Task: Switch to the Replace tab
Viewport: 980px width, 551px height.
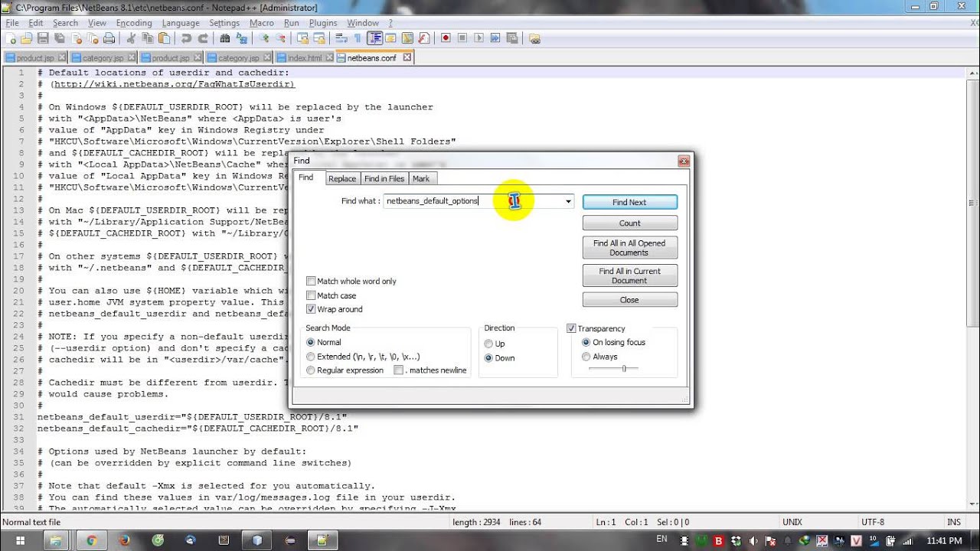Action: pos(342,178)
